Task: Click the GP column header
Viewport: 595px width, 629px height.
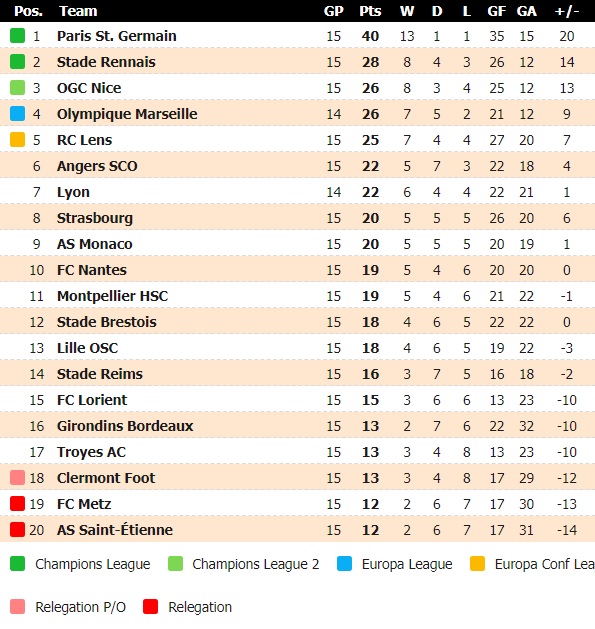Action: (333, 11)
